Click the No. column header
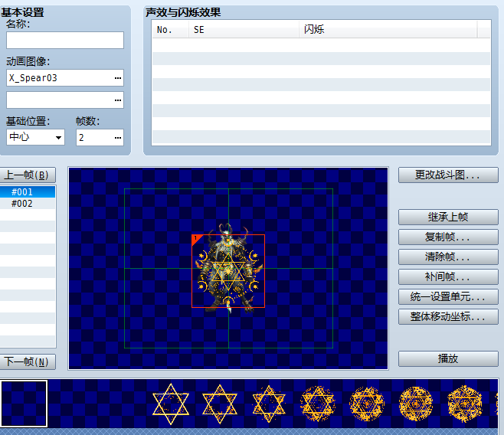 pos(170,30)
